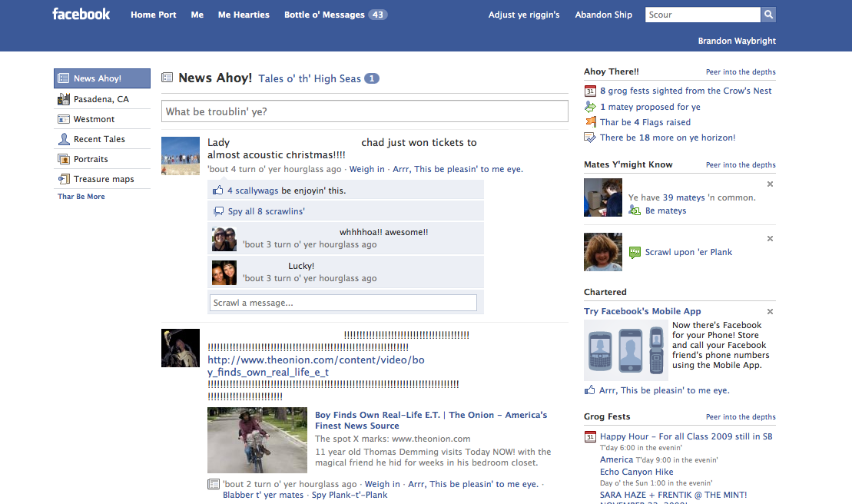
Task: Dismiss the 39 mateys suggestion
Action: pos(770,184)
